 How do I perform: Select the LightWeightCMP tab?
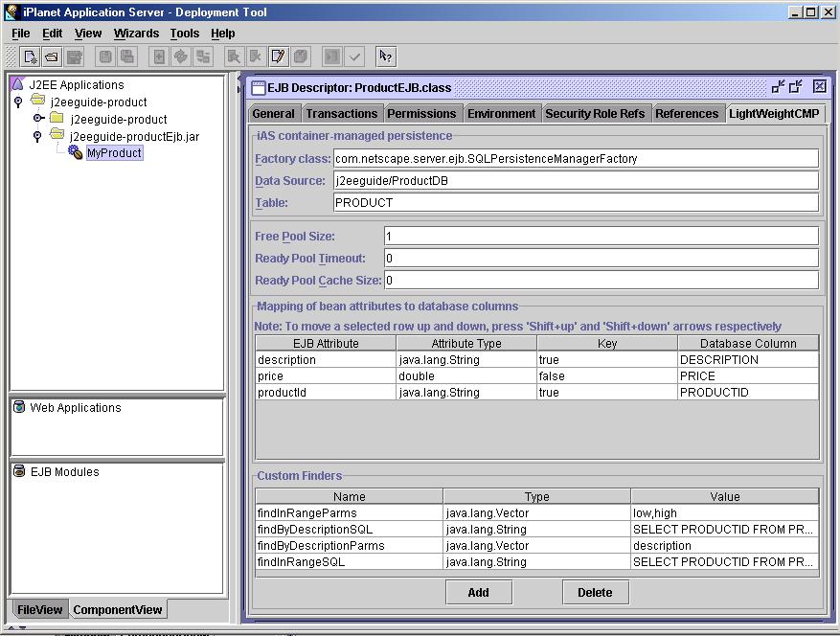774,114
